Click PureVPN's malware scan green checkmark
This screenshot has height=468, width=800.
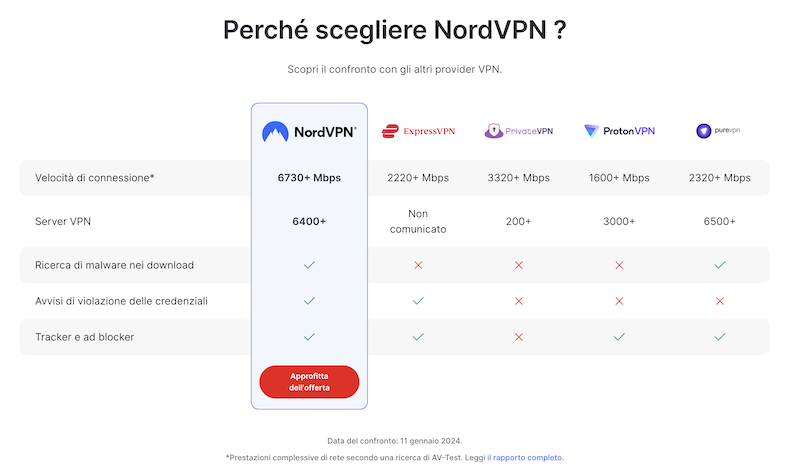click(720, 265)
